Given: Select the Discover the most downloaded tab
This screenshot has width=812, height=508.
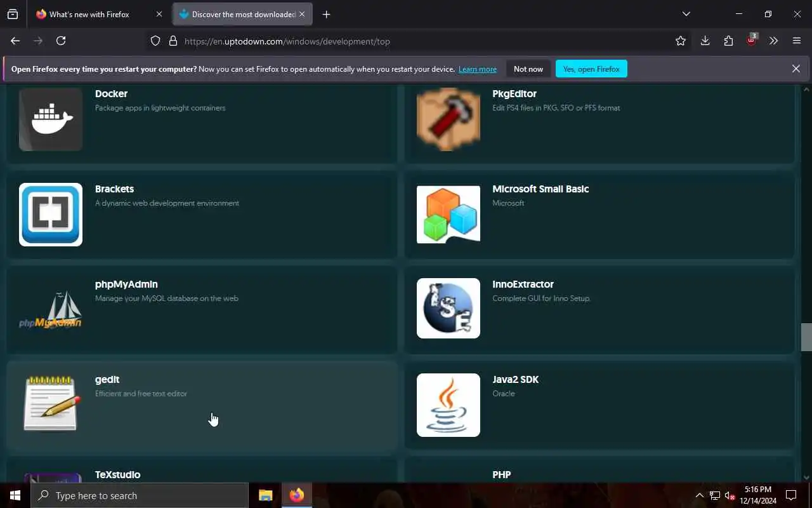Looking at the screenshot, I should [x=242, y=14].
